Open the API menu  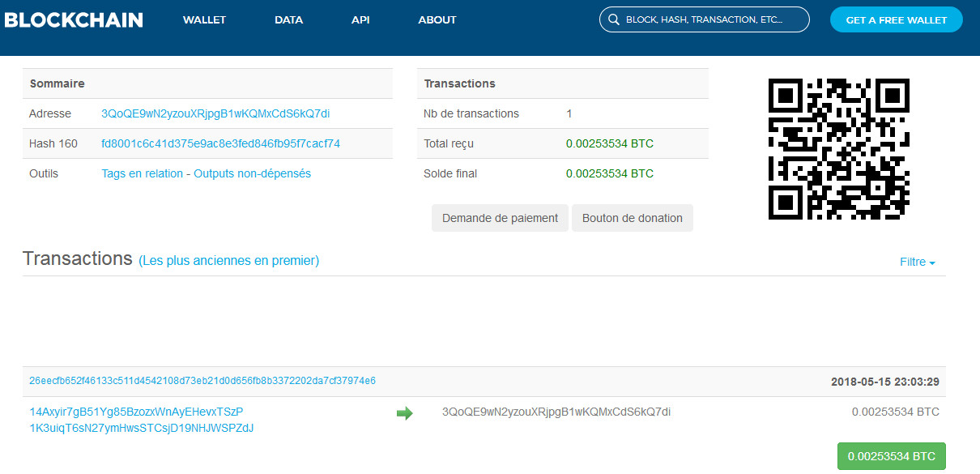pos(360,19)
